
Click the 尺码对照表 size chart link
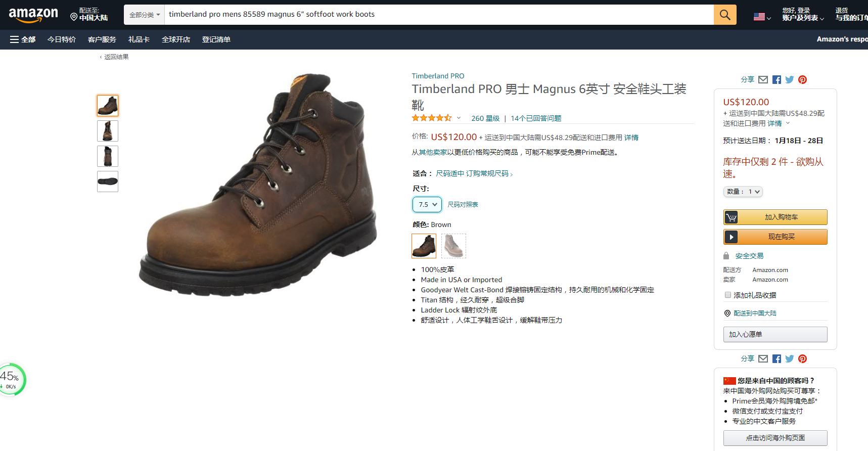pyautogui.click(x=463, y=204)
